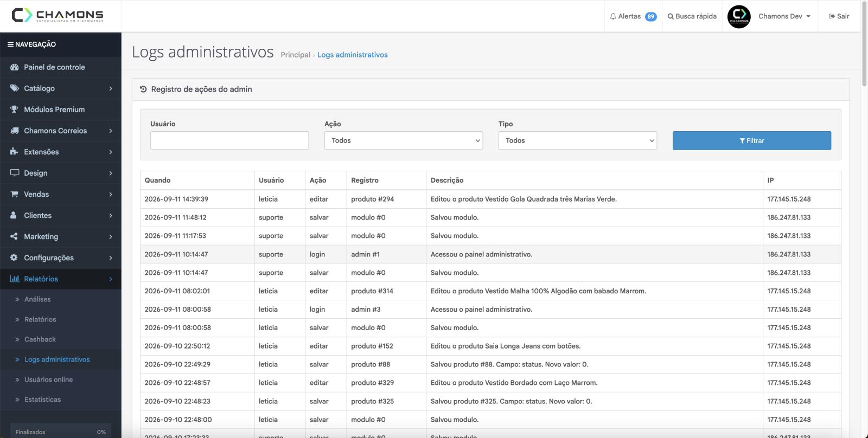Expand the Chamons Correios menu chevron
The image size is (868, 438).
[111, 131]
